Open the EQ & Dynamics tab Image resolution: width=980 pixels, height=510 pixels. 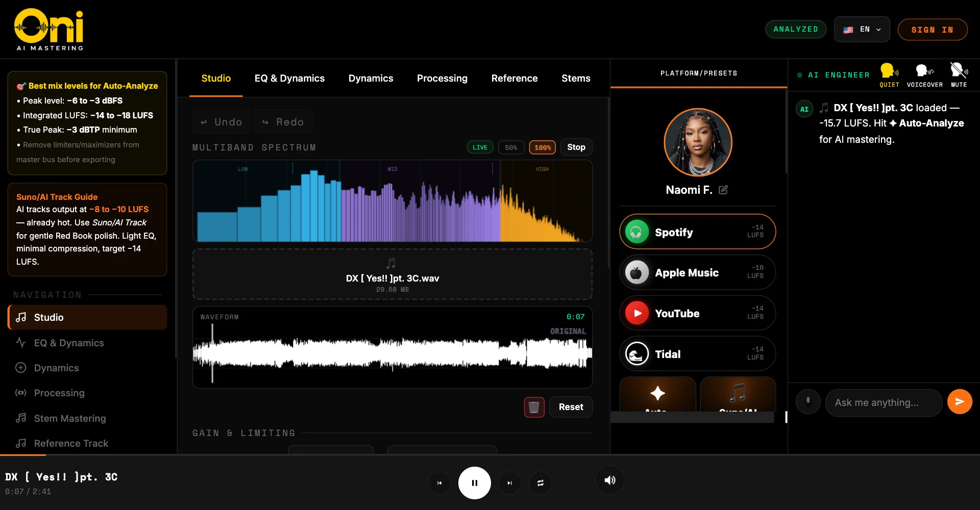point(289,78)
